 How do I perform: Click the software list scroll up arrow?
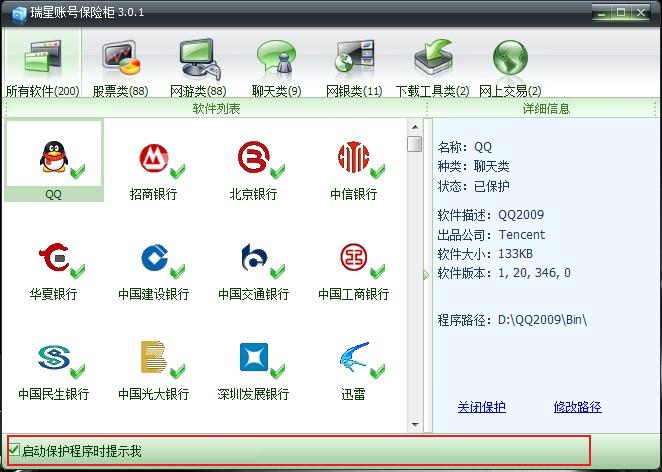[x=415, y=127]
